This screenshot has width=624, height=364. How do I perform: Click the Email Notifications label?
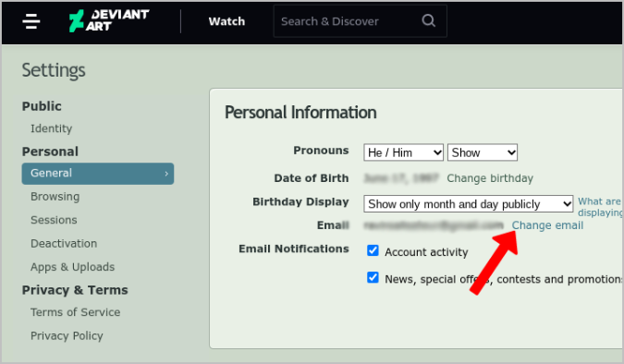tap(294, 249)
